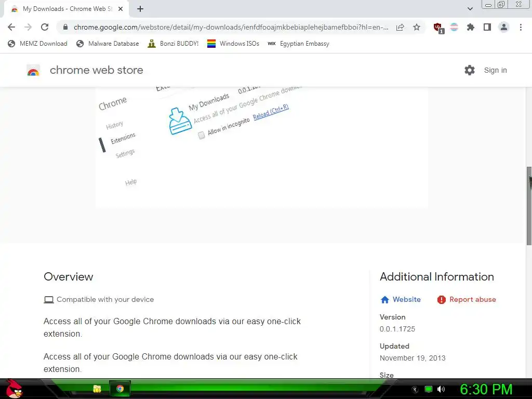The image size is (532, 399).
Task: Open the extension Website link
Action: point(401,299)
